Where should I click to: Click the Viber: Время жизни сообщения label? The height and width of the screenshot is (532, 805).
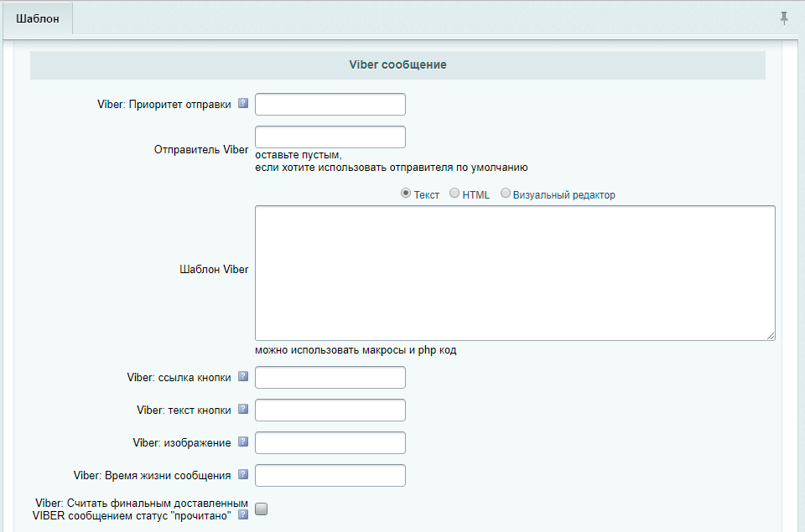[x=152, y=476]
